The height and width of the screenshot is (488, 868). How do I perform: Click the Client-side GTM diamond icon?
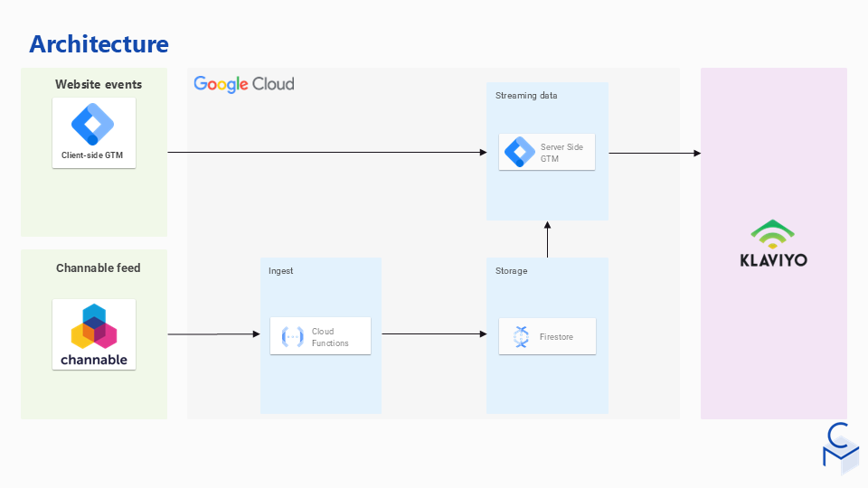click(x=93, y=126)
